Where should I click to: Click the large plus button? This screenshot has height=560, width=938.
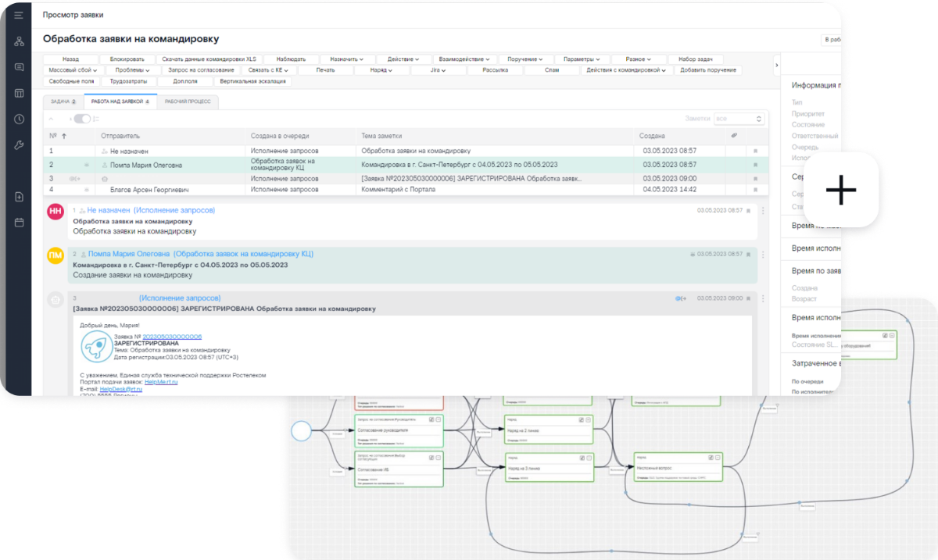[841, 190]
